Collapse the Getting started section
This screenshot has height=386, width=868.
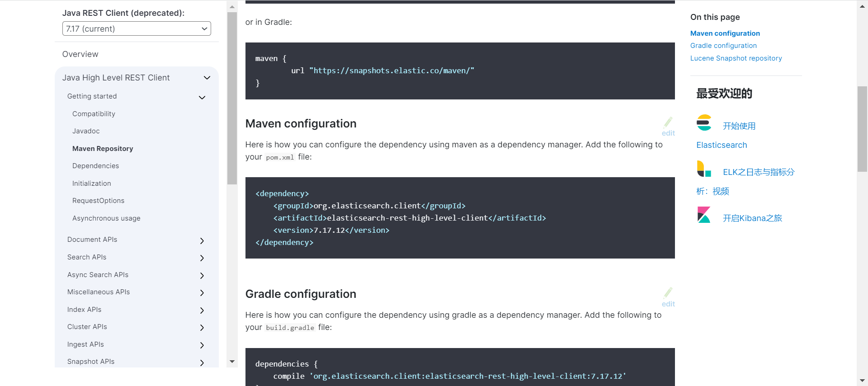[202, 97]
